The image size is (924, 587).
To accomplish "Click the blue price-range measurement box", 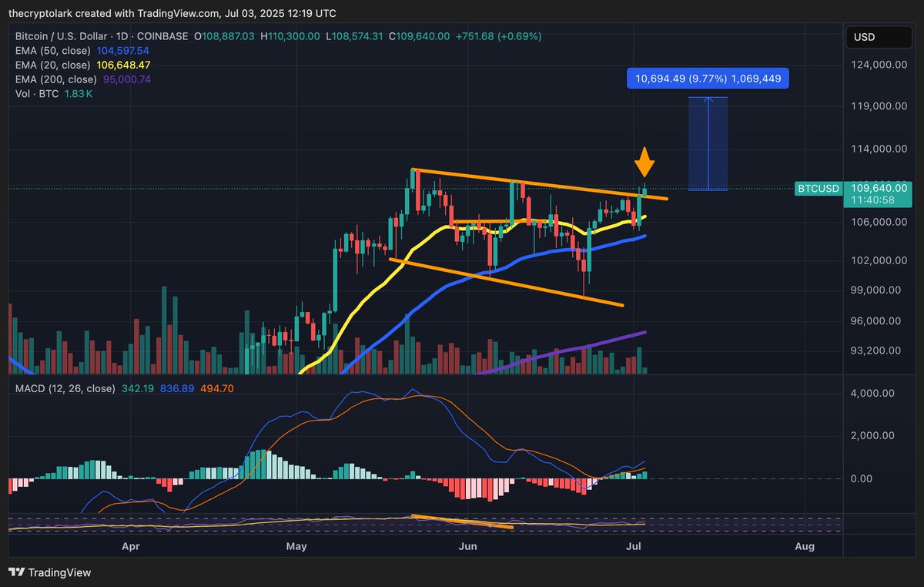I will coord(708,143).
